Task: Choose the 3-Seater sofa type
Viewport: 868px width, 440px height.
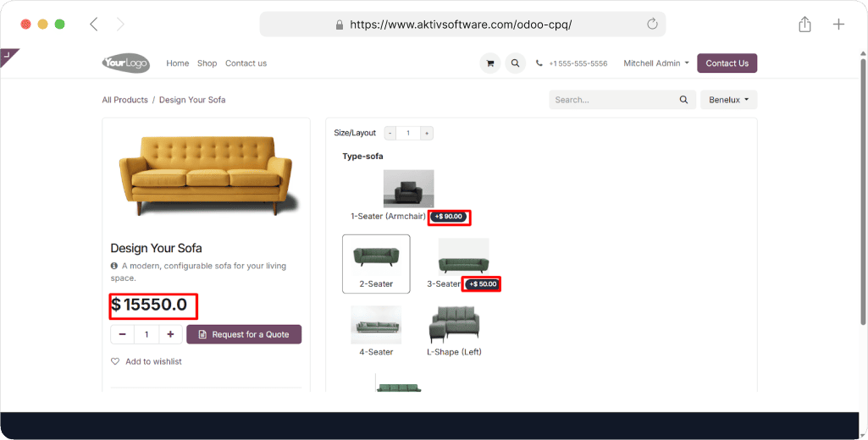Action: point(462,258)
